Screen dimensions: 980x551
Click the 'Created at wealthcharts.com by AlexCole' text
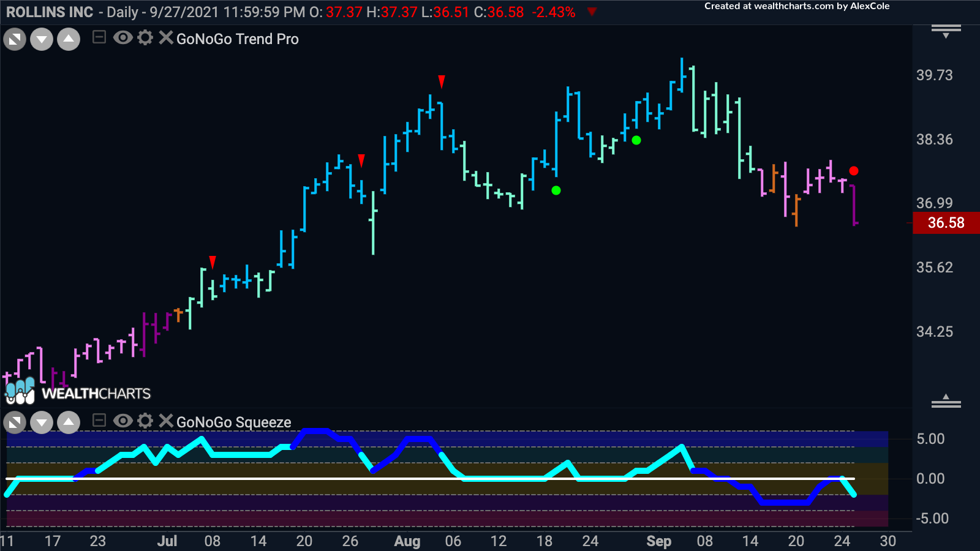pos(797,6)
